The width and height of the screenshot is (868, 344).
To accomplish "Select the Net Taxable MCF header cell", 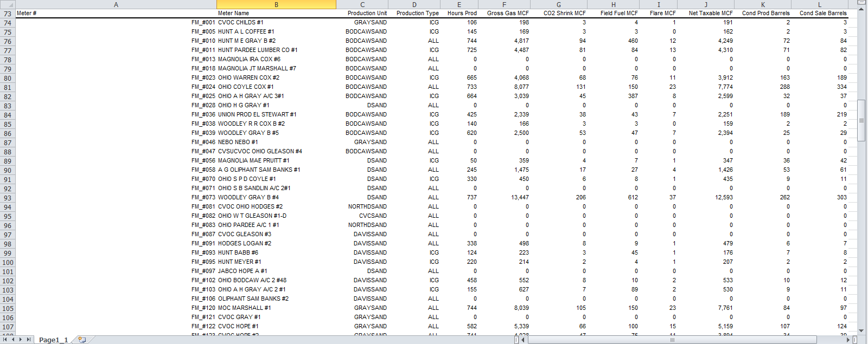I will [706, 13].
